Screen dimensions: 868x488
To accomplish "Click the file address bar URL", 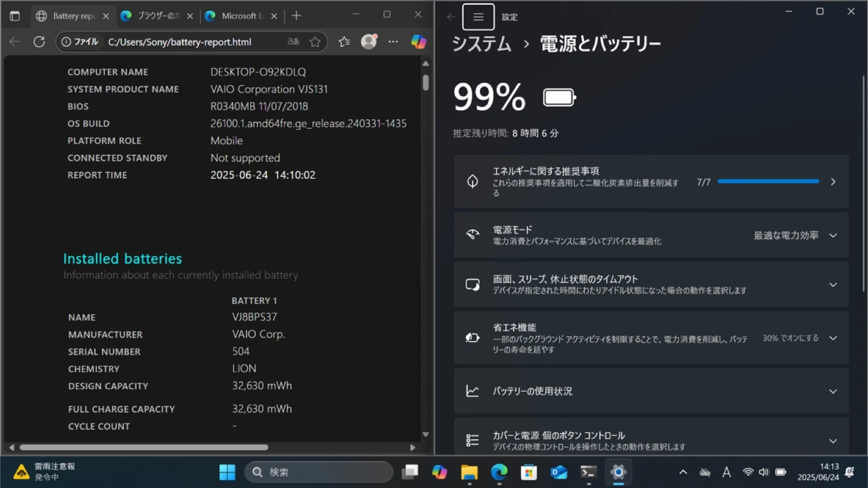I will point(180,42).
